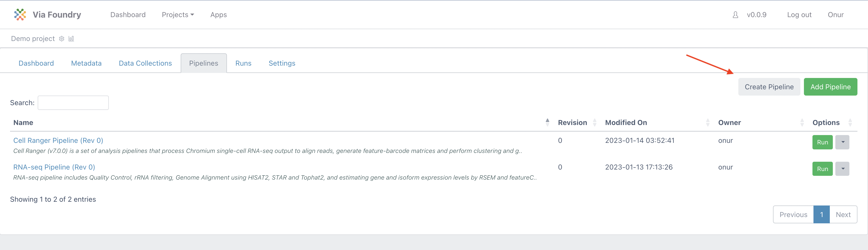The image size is (868, 250).
Task: Focus the pipeline Search input field
Action: (x=73, y=103)
